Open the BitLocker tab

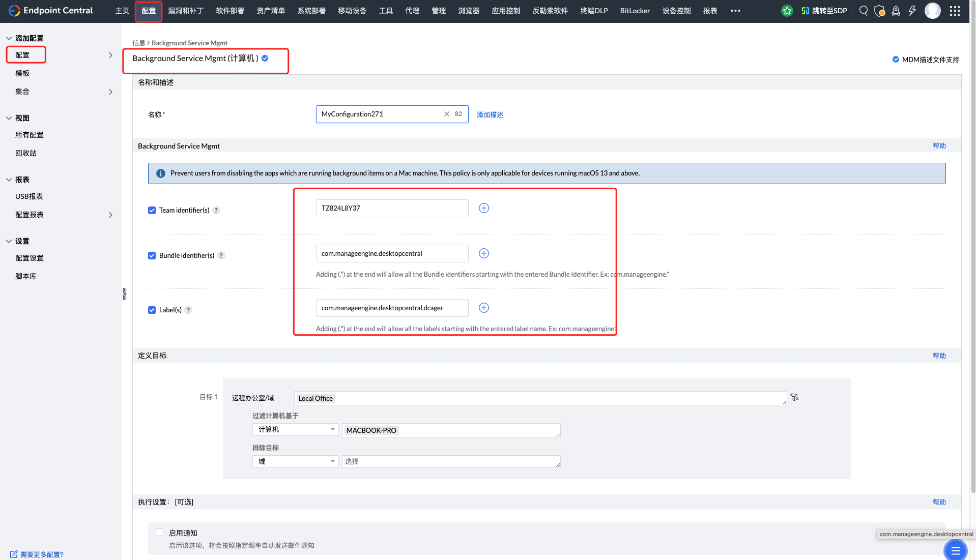point(635,11)
